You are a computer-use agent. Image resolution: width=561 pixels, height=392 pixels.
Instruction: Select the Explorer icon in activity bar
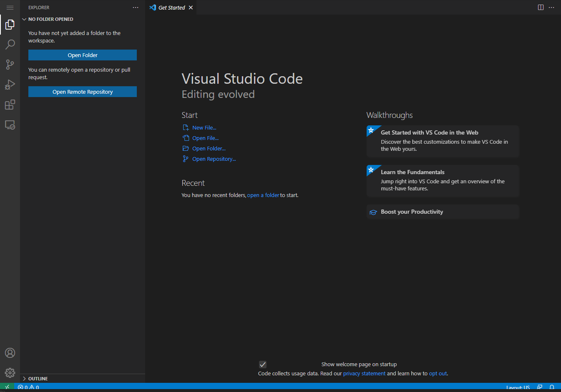[10, 25]
